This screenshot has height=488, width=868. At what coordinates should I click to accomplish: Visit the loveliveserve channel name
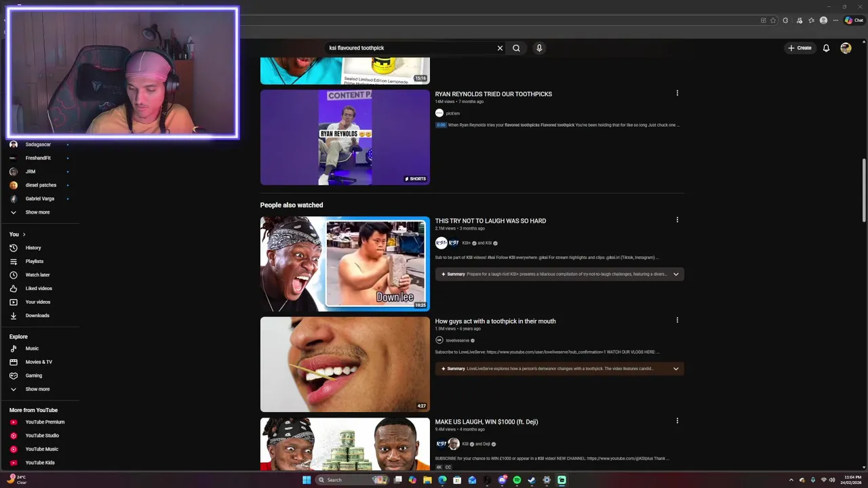point(457,340)
